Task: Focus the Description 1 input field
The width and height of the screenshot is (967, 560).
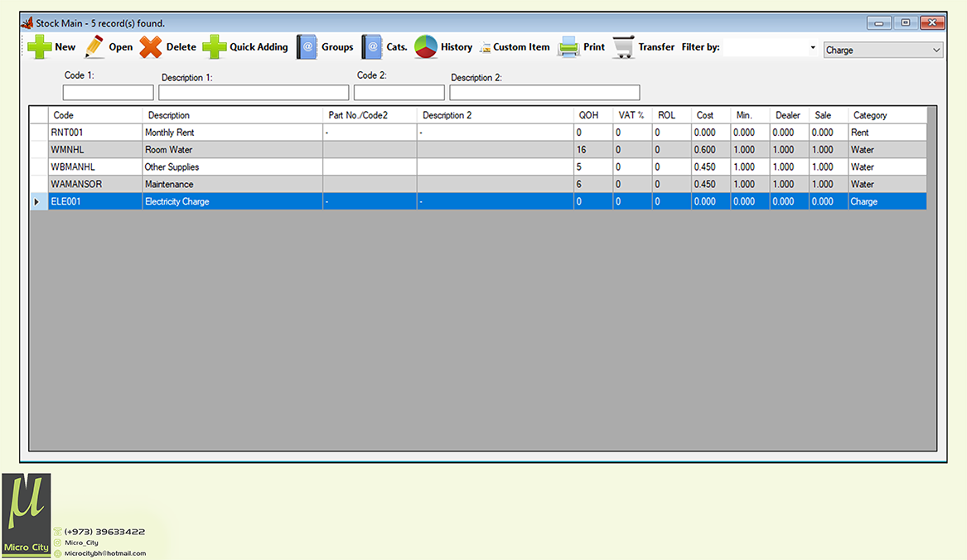Action: [x=254, y=93]
